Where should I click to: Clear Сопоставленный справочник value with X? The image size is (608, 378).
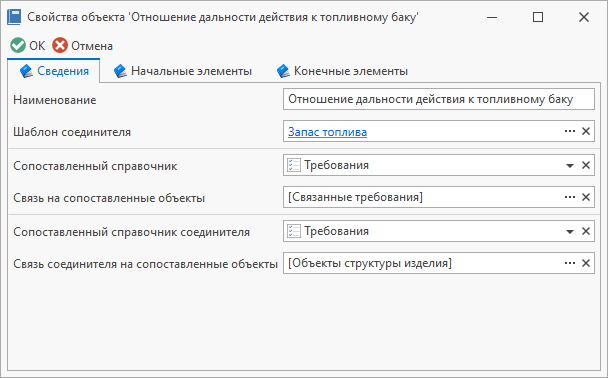click(x=586, y=166)
